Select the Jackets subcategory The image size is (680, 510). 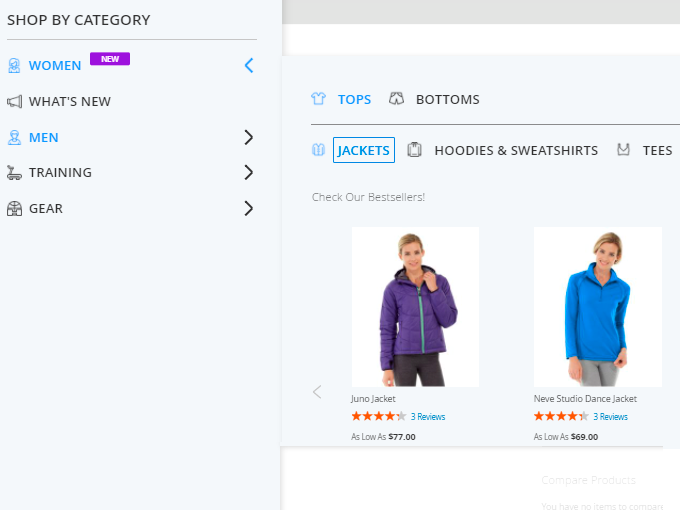pyautogui.click(x=364, y=150)
